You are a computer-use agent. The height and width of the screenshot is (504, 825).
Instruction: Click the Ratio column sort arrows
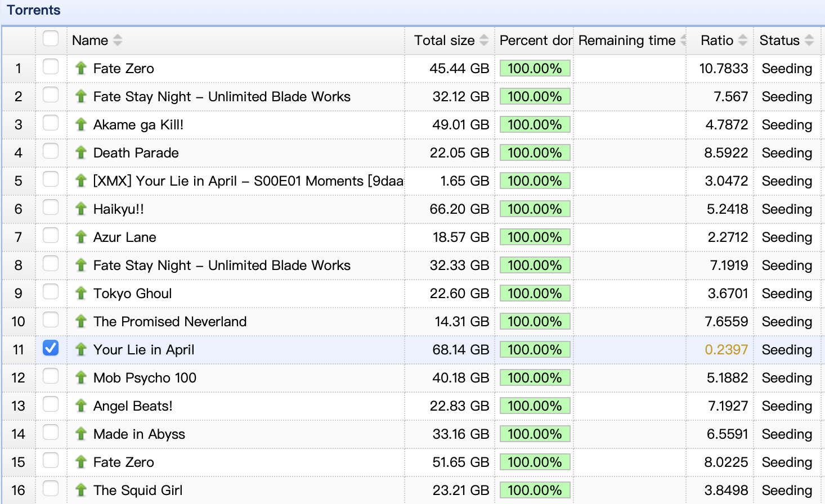[x=743, y=40]
